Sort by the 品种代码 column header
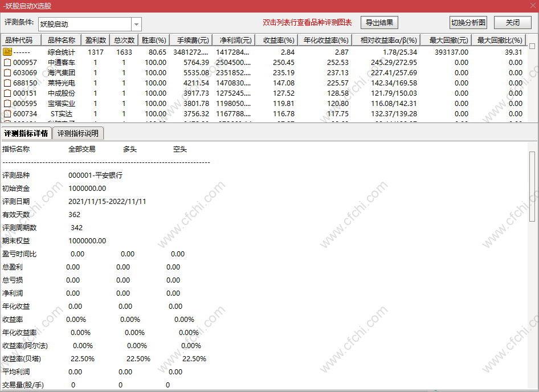 pos(21,40)
